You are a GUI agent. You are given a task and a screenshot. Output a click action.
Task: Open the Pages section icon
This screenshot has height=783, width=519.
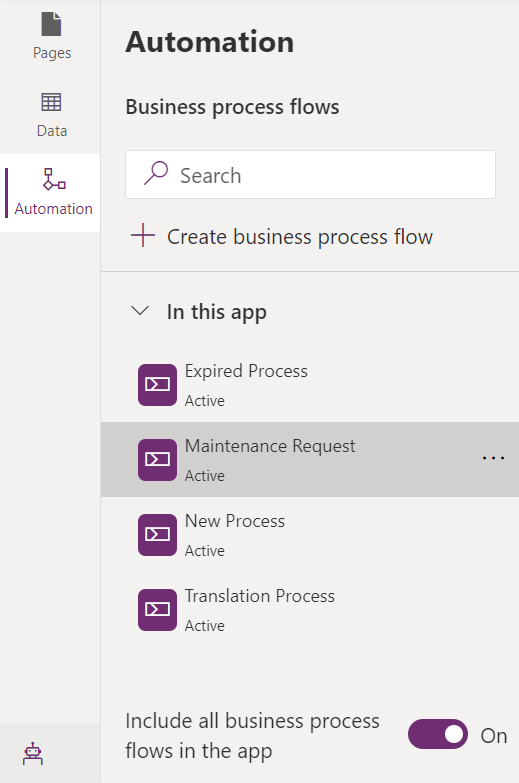51,24
